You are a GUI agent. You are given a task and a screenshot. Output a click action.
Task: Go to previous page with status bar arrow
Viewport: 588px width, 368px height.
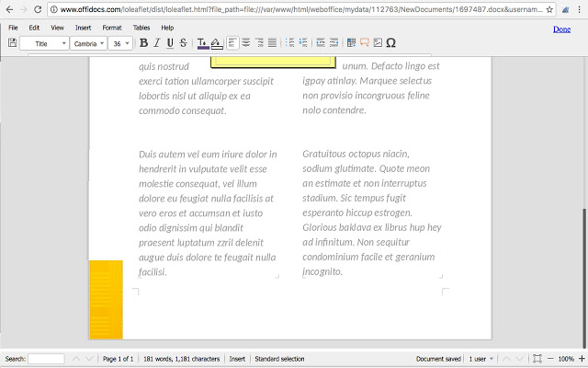point(506,359)
